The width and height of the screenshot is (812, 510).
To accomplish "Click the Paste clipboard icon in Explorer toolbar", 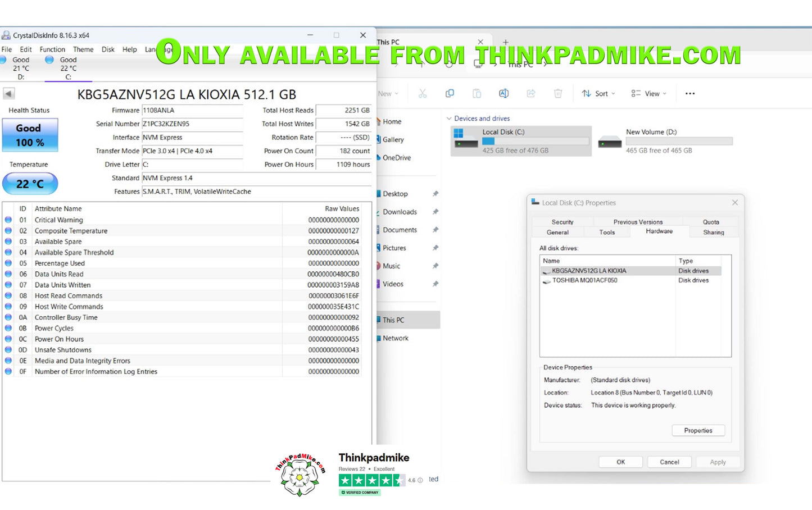I will tap(477, 93).
